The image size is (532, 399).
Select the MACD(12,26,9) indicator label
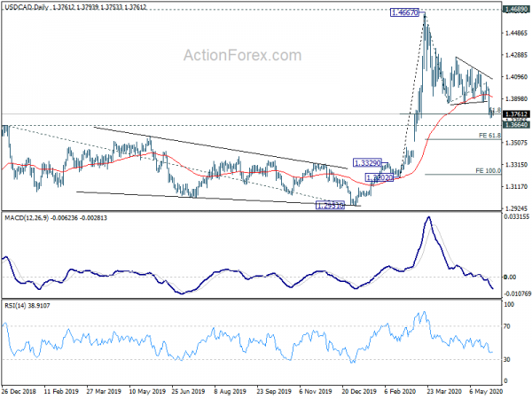pos(27,218)
